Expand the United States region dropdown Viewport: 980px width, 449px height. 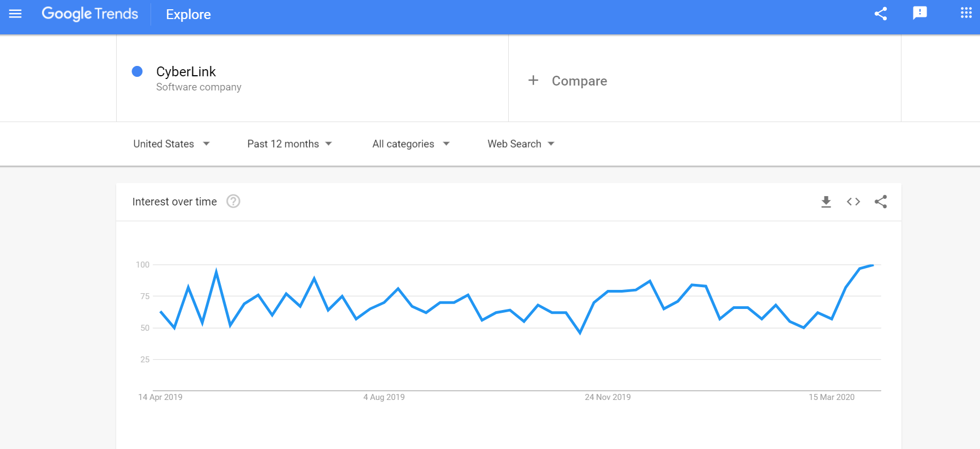(171, 144)
